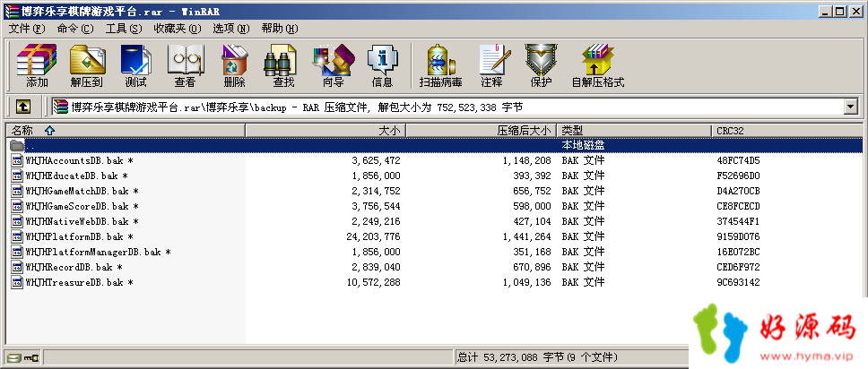
Task: Click CRC32 value D4A270CB
Action: (739, 192)
